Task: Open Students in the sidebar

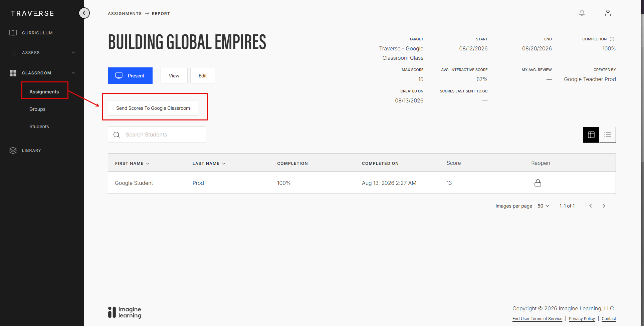Action: [39, 126]
